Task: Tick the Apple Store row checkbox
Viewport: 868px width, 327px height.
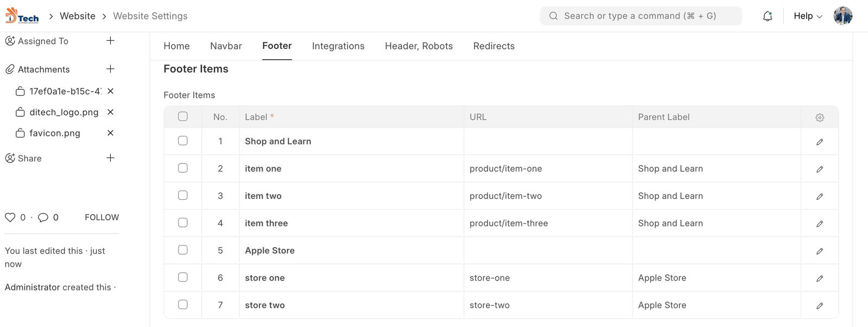Action: (183, 250)
